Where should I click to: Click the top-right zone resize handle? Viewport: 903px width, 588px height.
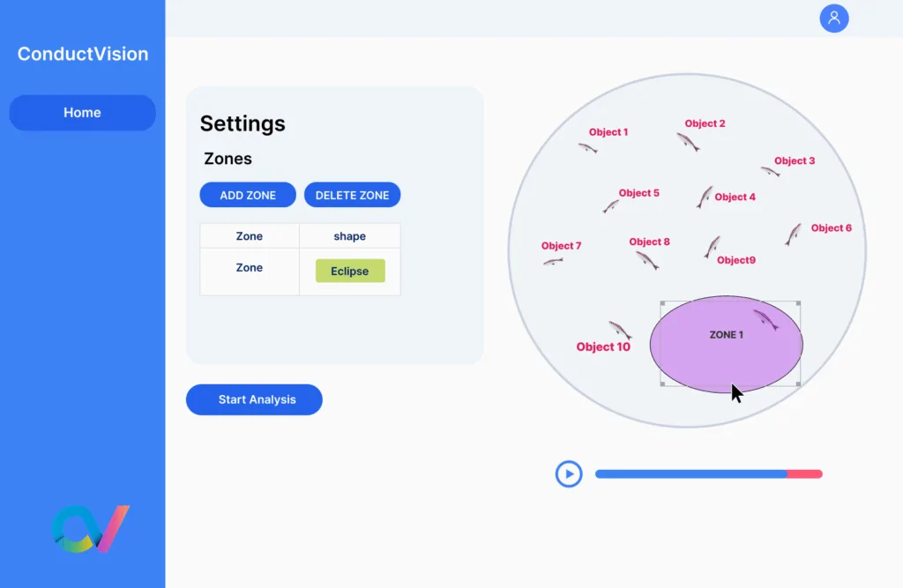(x=798, y=304)
